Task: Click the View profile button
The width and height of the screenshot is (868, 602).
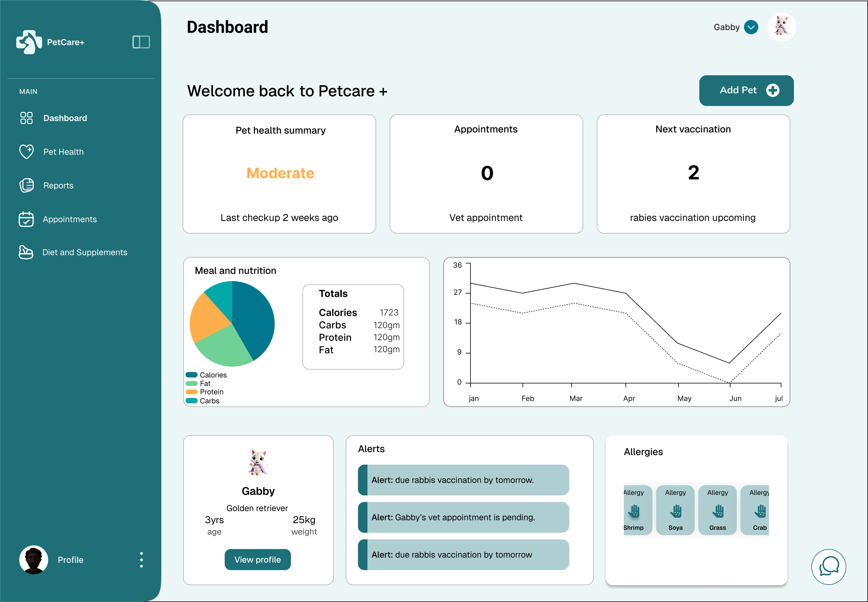Action: pos(258,559)
